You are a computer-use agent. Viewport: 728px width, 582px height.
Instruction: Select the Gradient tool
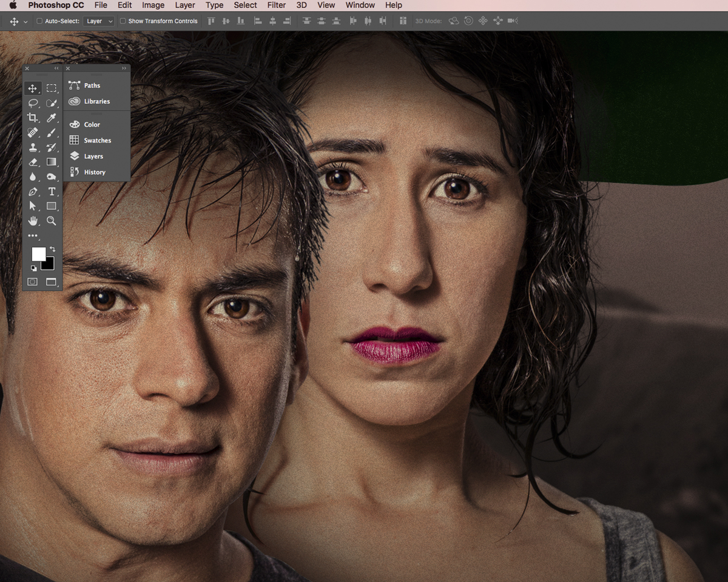point(52,162)
